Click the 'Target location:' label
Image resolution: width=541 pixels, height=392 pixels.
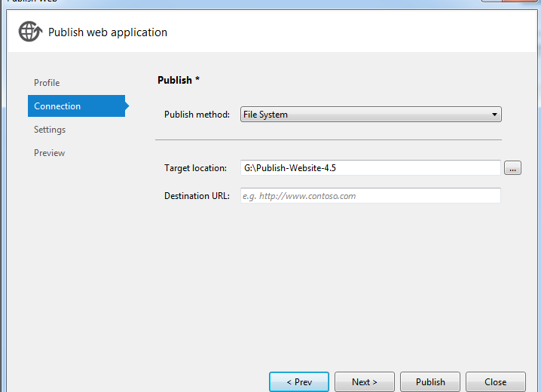pos(195,168)
